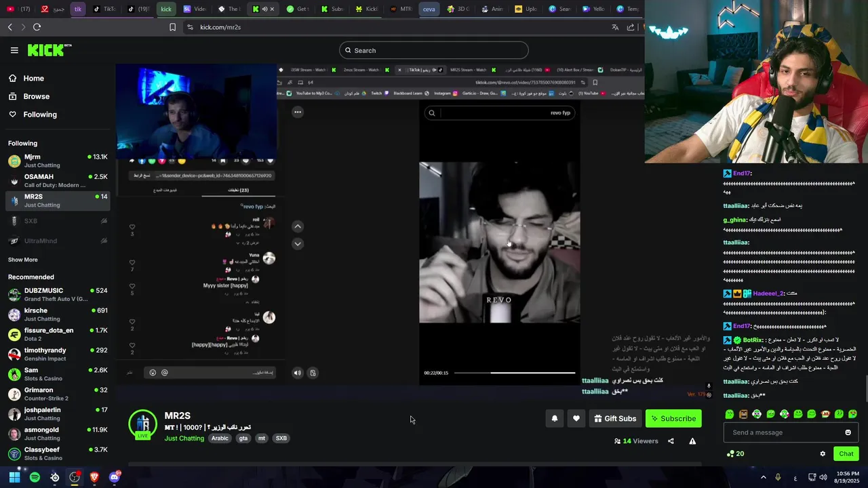Open Windows Start menu
The width and height of the screenshot is (868, 488).
14,477
